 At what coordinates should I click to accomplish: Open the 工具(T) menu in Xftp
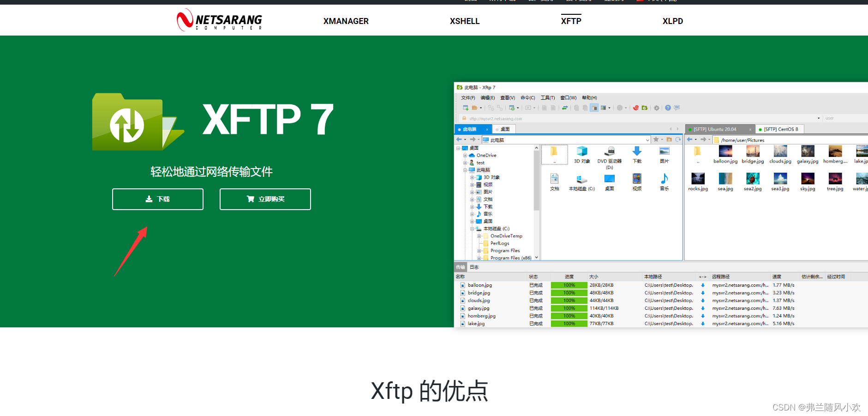click(548, 98)
